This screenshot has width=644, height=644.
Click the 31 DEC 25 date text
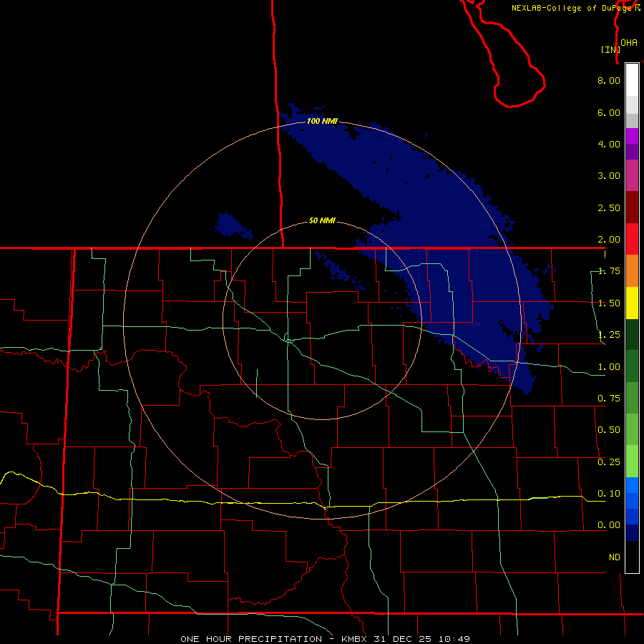tap(404, 639)
